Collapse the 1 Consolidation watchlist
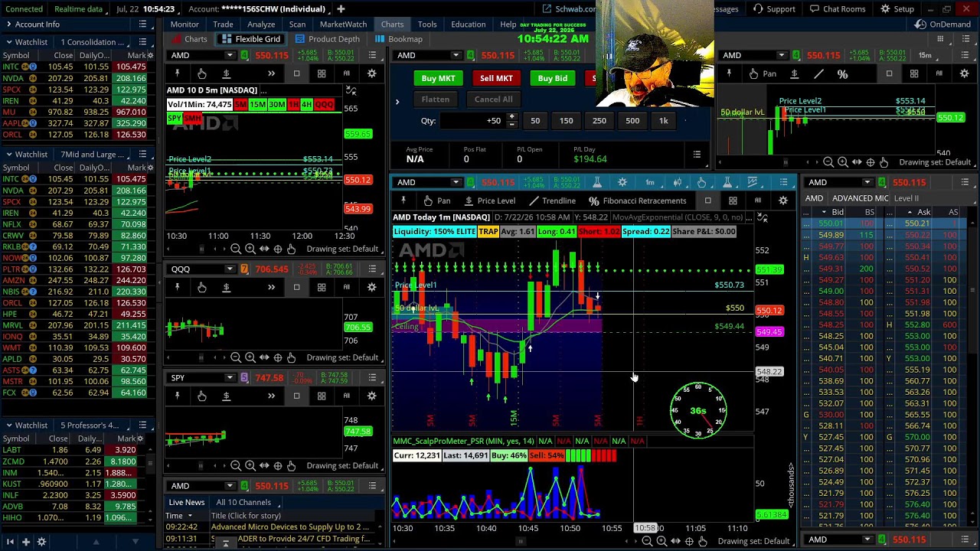This screenshot has height=551, width=980. tap(8, 42)
